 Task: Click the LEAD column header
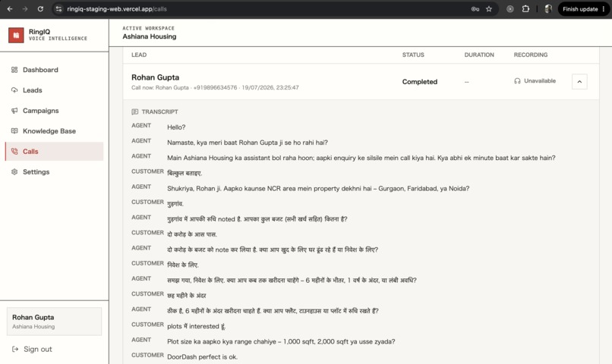click(x=139, y=55)
